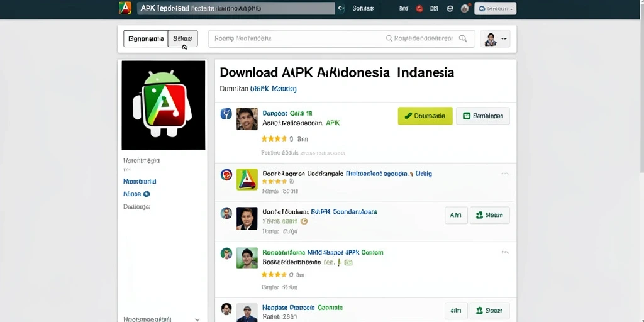644x322 pixels.
Task: Open the 'Bongac Colah' entry title
Action: click(x=287, y=113)
